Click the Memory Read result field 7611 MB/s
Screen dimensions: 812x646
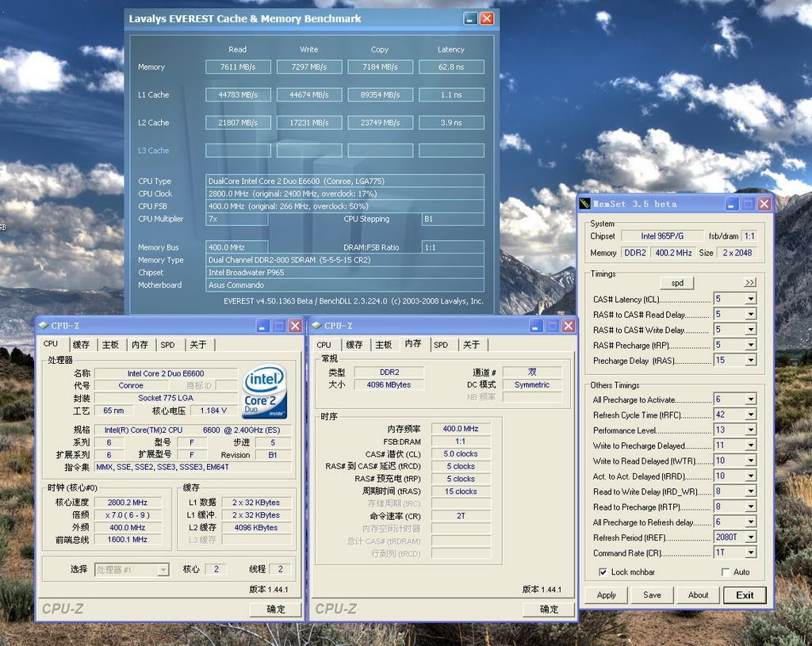pyautogui.click(x=238, y=67)
